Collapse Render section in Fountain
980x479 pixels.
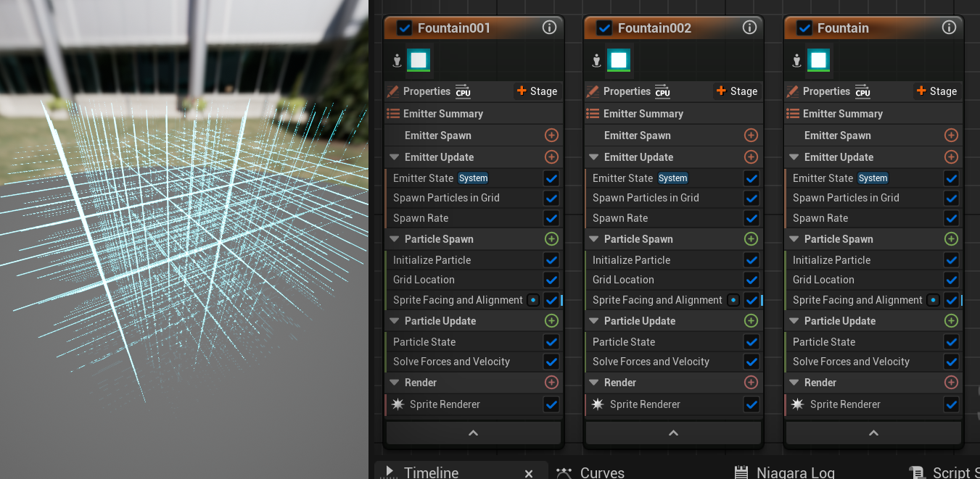[794, 383]
